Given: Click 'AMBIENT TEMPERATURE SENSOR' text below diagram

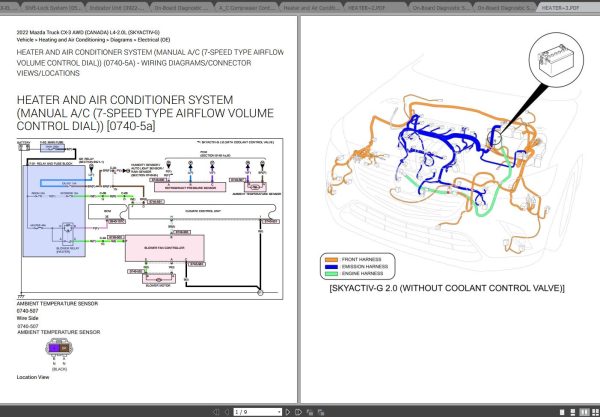Looking at the screenshot, I should (x=57, y=304).
